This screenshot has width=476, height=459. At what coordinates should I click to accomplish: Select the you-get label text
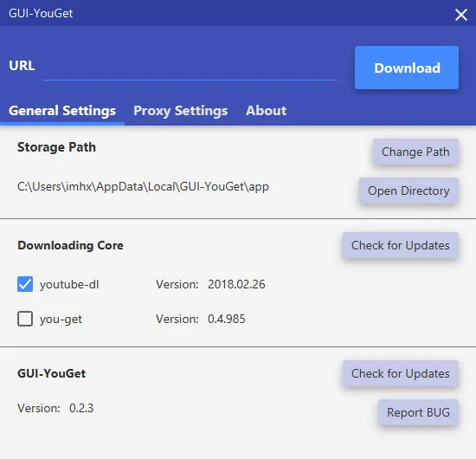pyautogui.click(x=61, y=320)
